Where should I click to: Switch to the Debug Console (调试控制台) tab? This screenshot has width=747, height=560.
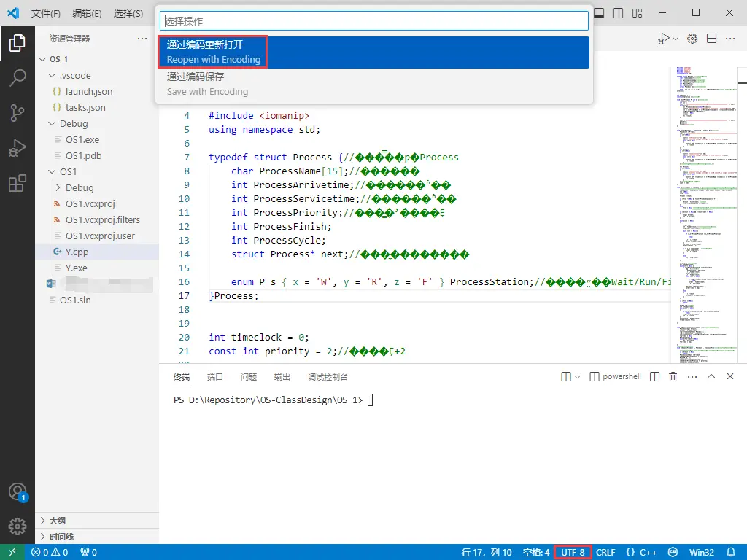328,377
